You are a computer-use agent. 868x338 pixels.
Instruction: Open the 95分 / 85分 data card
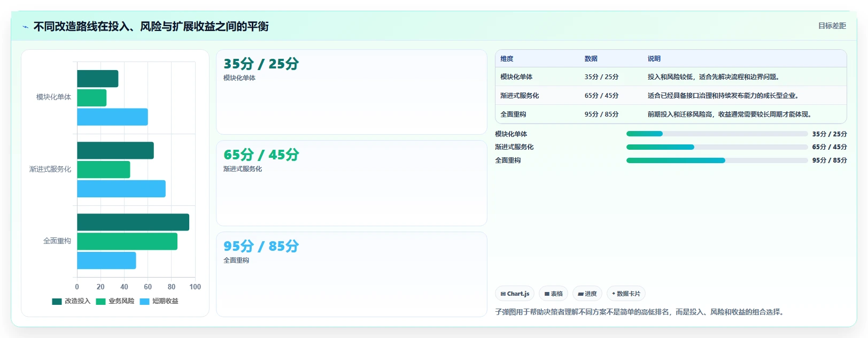[x=352, y=274]
